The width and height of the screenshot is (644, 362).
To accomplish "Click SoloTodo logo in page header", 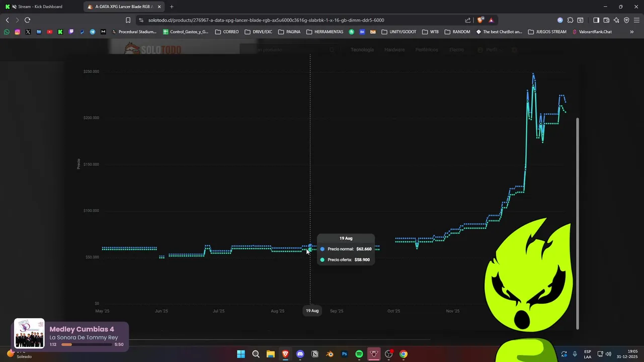I will tap(152, 49).
